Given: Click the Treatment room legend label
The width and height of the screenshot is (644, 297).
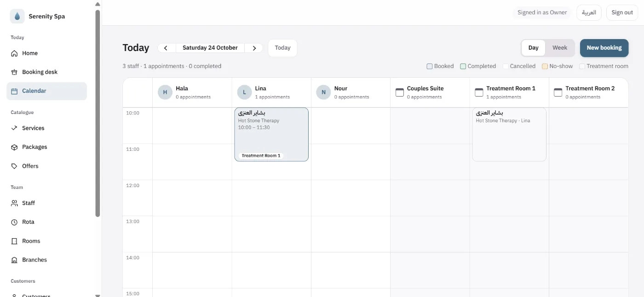Looking at the screenshot, I should tap(607, 66).
